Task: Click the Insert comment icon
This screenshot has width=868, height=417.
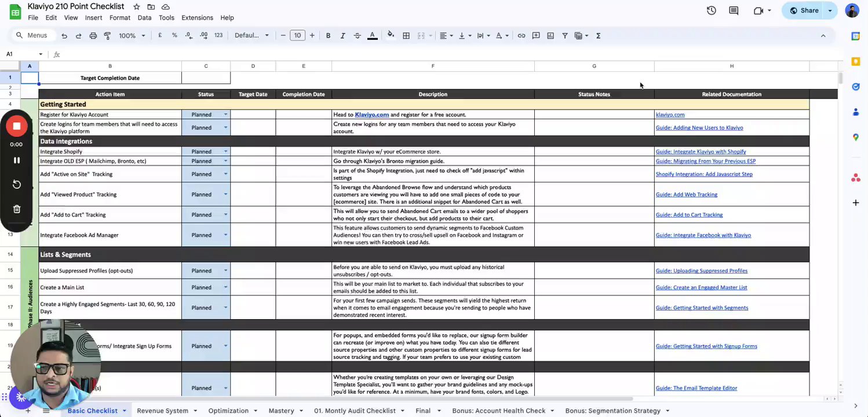Action: [x=536, y=35]
